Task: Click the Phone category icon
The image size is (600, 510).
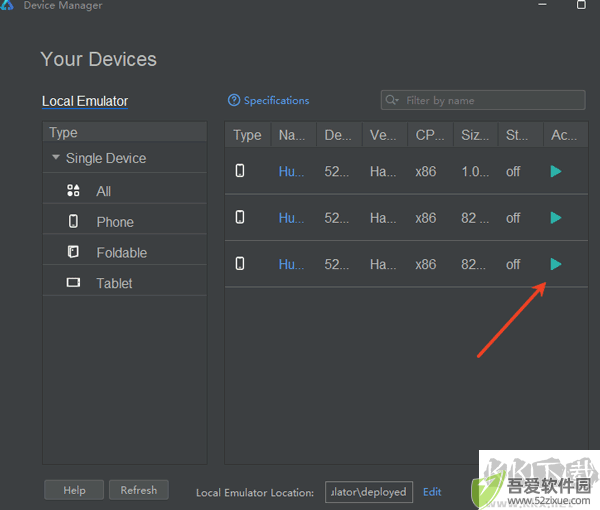Action: pos(73,221)
